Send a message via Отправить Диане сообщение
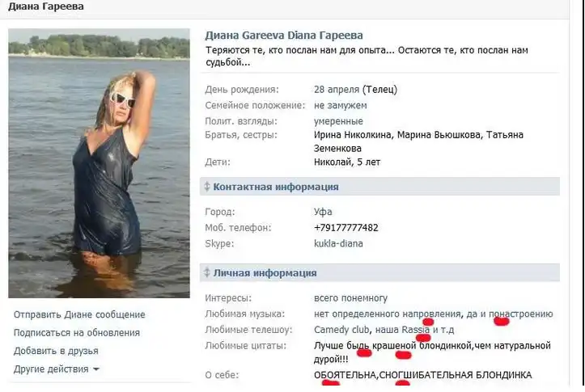The height and width of the screenshot is (392, 585). pos(79,314)
